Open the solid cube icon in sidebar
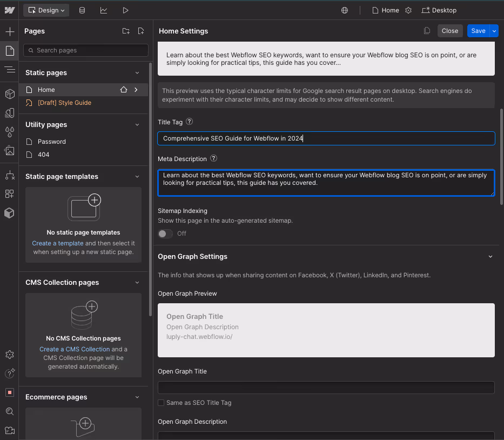504x440 pixels. [x=10, y=213]
